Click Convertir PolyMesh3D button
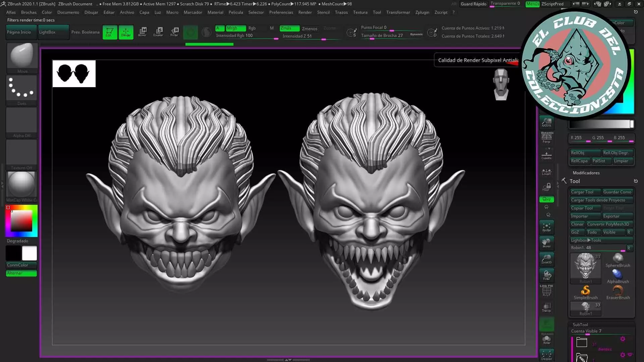Screen dimensions: 644x362 [x=609, y=224]
